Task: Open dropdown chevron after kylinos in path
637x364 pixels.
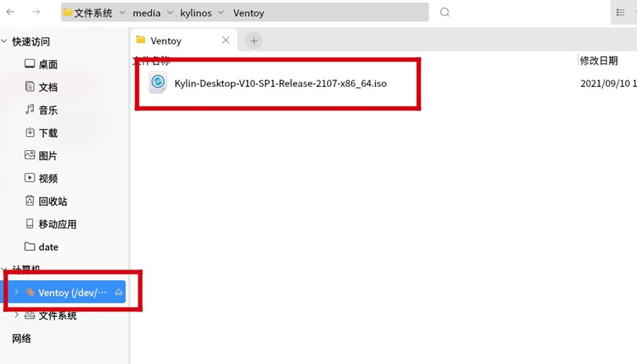Action: click(x=221, y=13)
